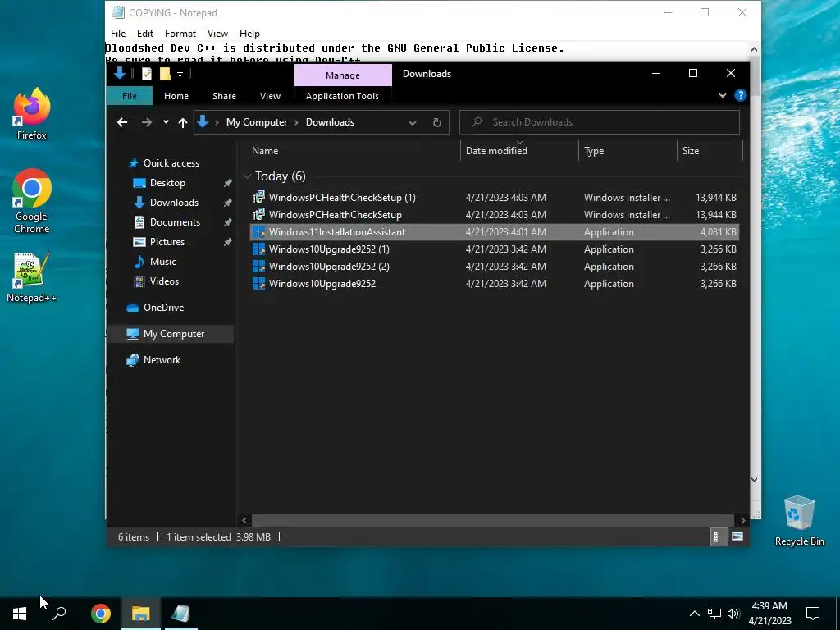Open the Customize Quick Access Toolbar dropdown
Screen dimensions: 840x630
(180, 75)
